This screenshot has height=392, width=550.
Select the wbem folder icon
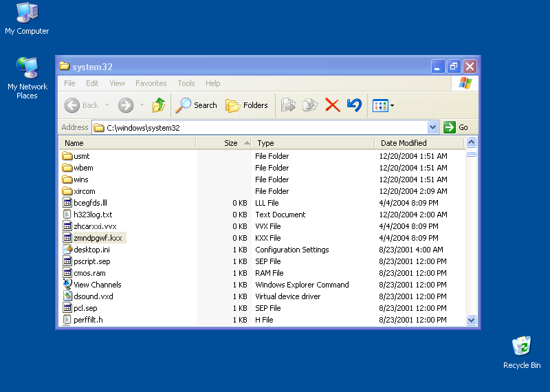pos(67,168)
